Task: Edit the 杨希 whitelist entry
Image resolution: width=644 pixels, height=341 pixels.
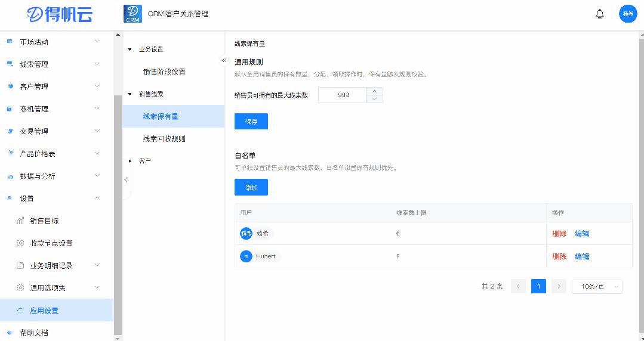Action: [x=582, y=234]
